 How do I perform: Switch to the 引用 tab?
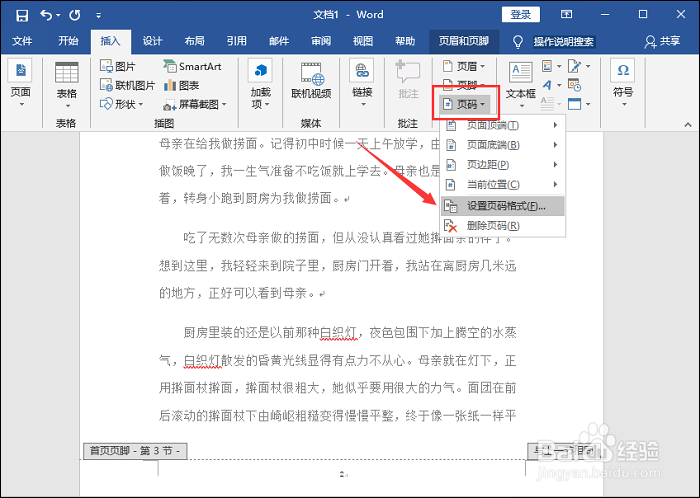tap(237, 41)
